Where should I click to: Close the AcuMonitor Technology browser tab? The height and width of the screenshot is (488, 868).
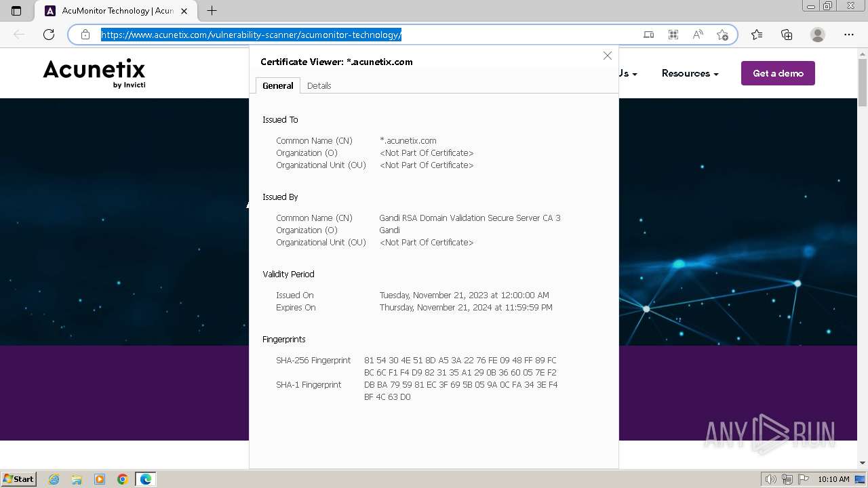[184, 11]
